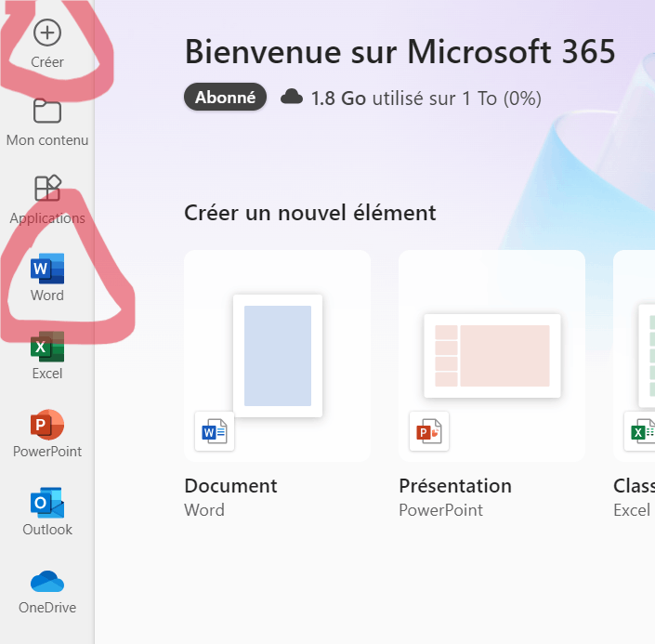The image size is (655, 644).
Task: Open the Applications grid icon
Action: [x=47, y=188]
